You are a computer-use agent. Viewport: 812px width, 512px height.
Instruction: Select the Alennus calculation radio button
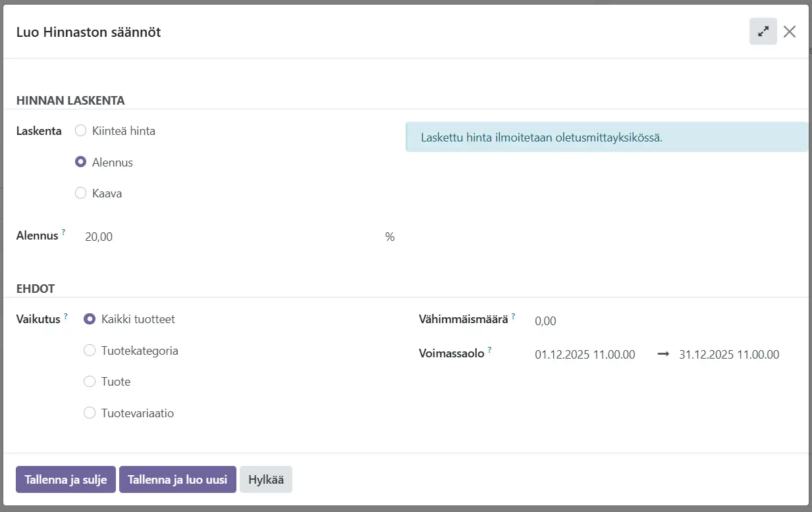click(x=81, y=163)
